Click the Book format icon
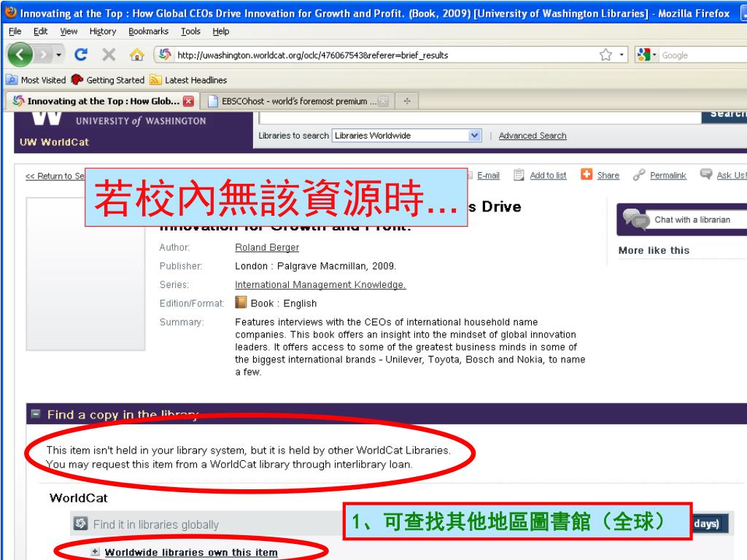 click(241, 303)
